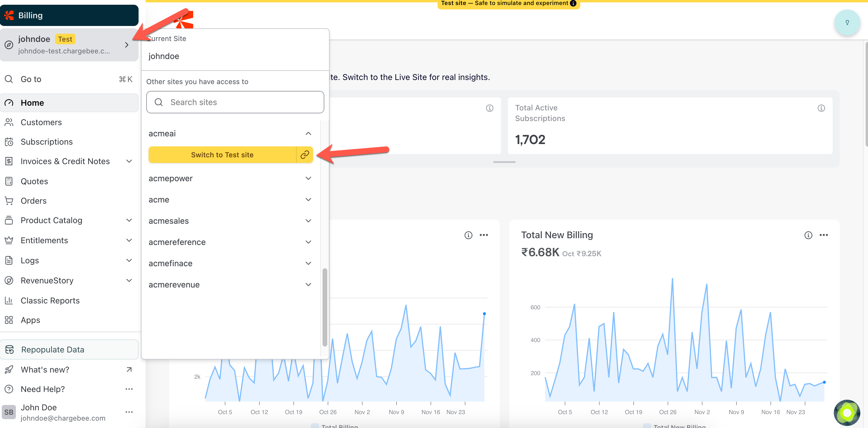Click the info icon on Total New Billing chart
The height and width of the screenshot is (428, 868).
pos(808,235)
